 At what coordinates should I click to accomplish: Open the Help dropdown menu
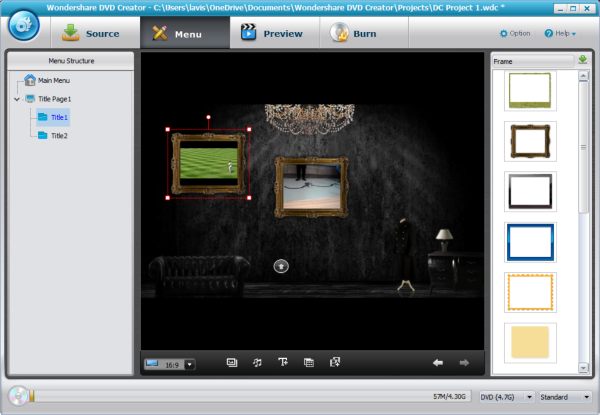coord(560,33)
